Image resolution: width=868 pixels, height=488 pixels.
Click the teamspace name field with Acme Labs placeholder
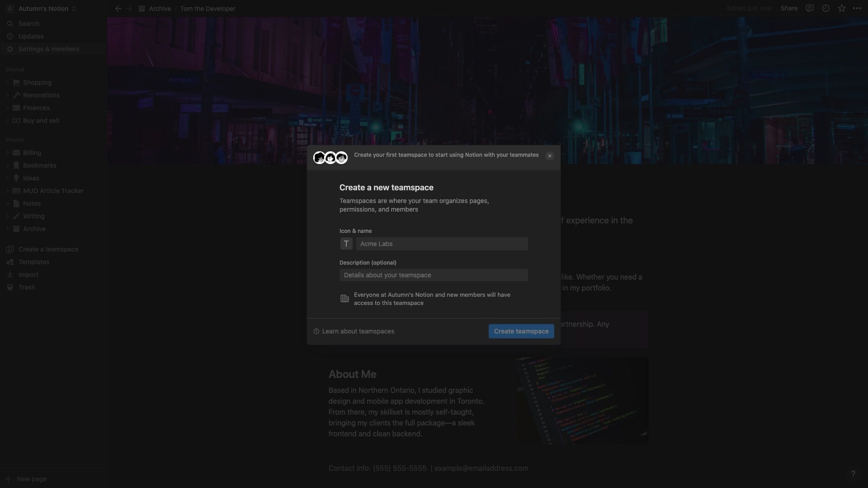click(x=441, y=244)
